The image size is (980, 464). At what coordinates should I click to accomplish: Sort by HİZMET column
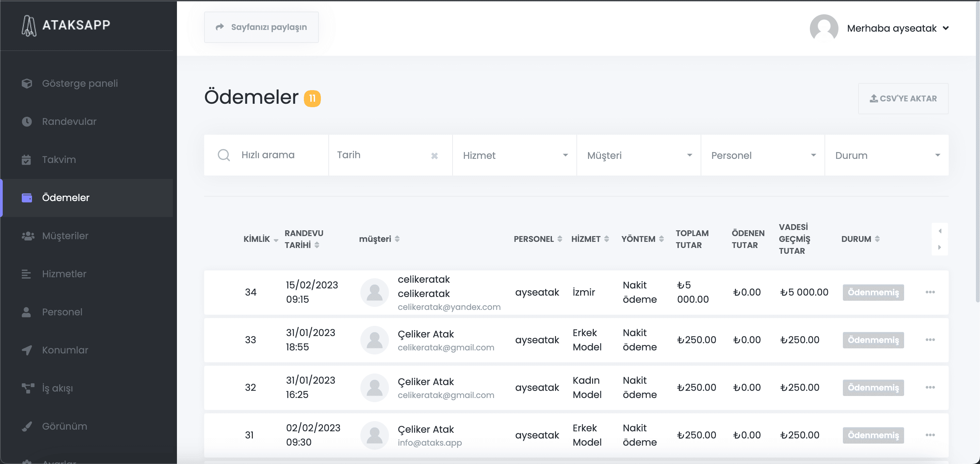tap(590, 239)
